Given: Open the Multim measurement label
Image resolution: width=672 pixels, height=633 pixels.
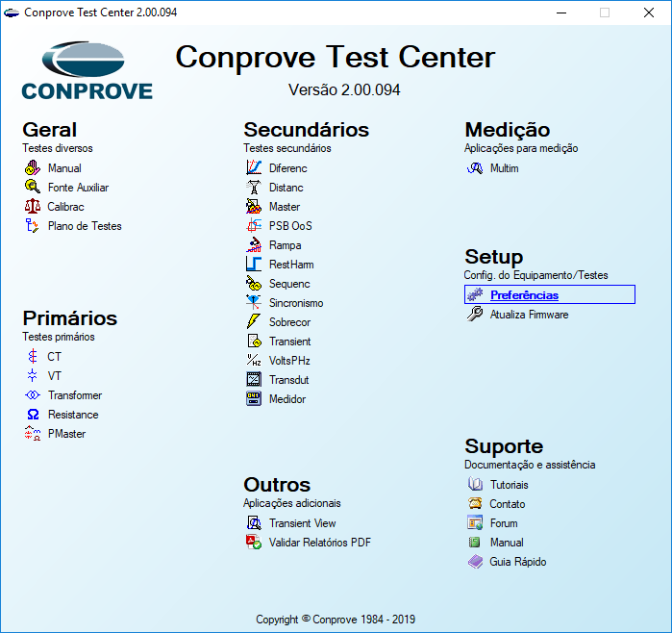Looking at the screenshot, I should pyautogui.click(x=504, y=168).
